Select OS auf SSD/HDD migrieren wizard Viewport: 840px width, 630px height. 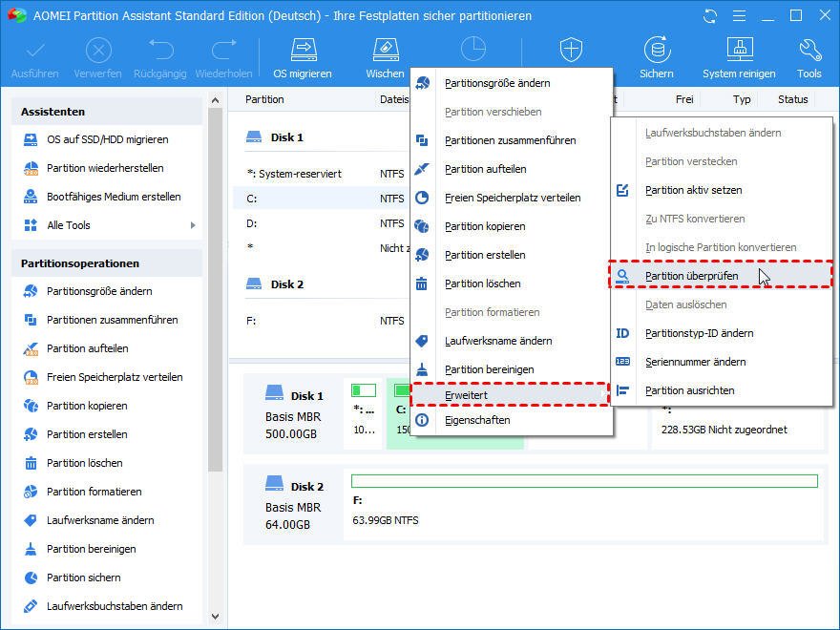[x=107, y=139]
